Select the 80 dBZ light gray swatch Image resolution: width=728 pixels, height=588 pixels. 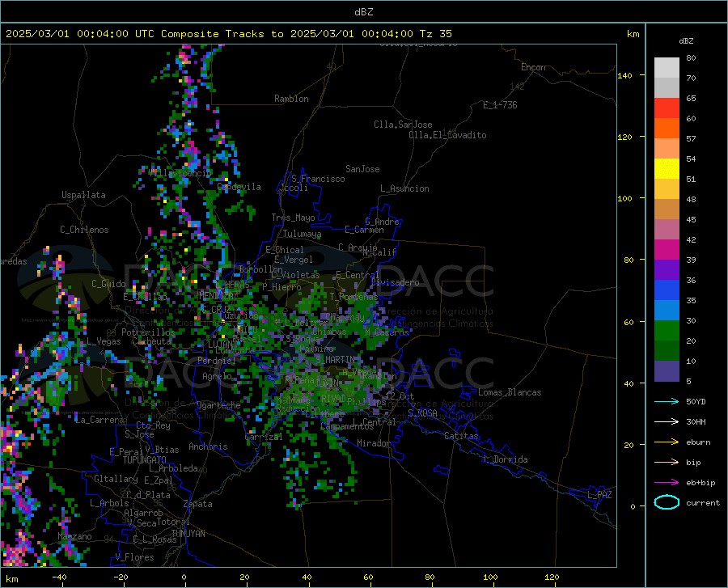click(x=667, y=67)
